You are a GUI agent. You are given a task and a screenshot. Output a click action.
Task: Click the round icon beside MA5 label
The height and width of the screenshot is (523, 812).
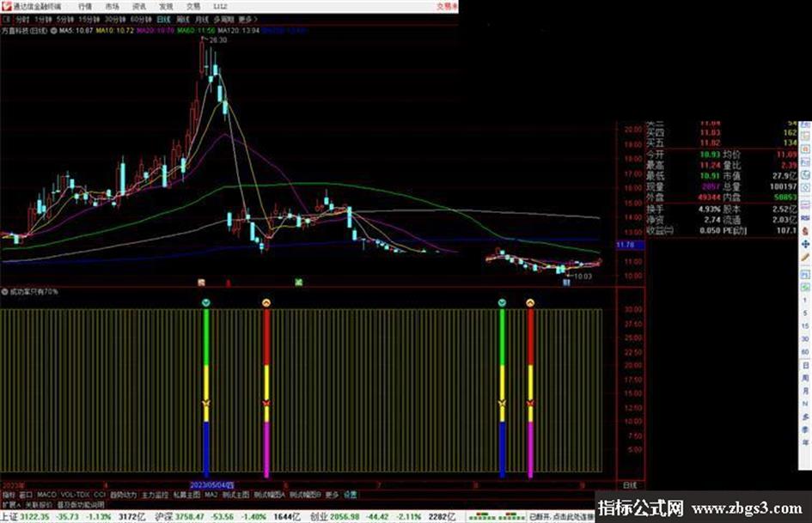tap(53, 31)
